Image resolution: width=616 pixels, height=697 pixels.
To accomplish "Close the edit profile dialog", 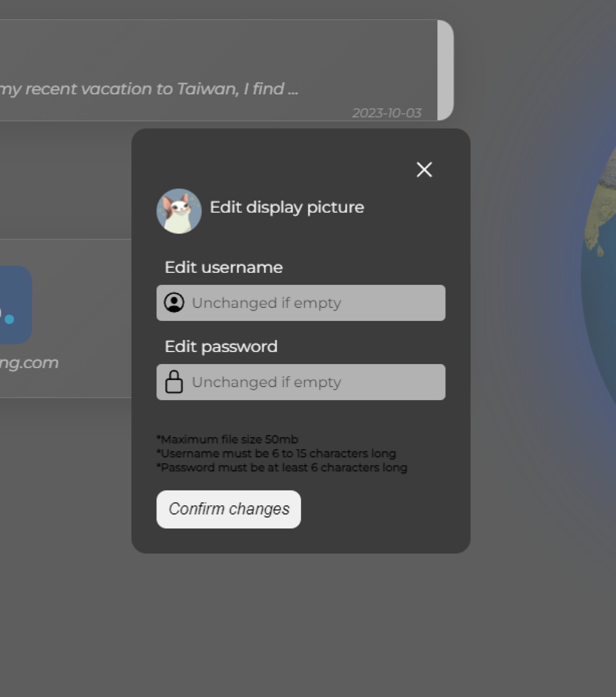I will [424, 170].
